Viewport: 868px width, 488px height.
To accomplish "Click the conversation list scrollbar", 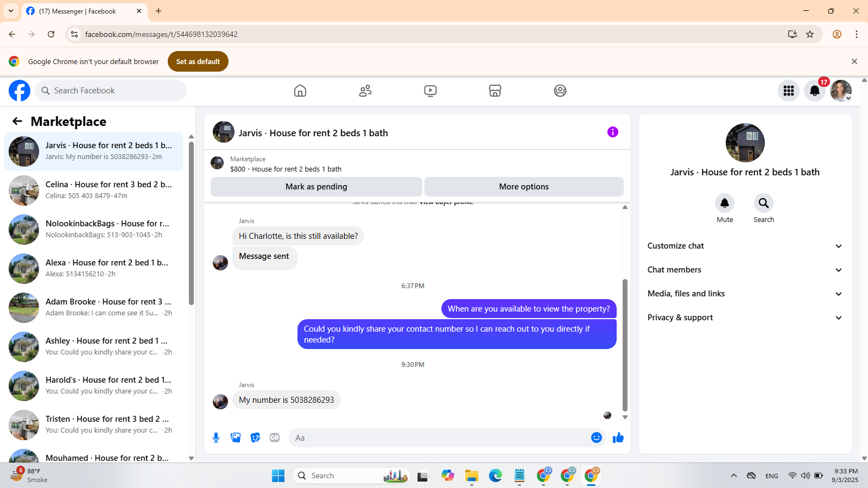I will 191,223.
